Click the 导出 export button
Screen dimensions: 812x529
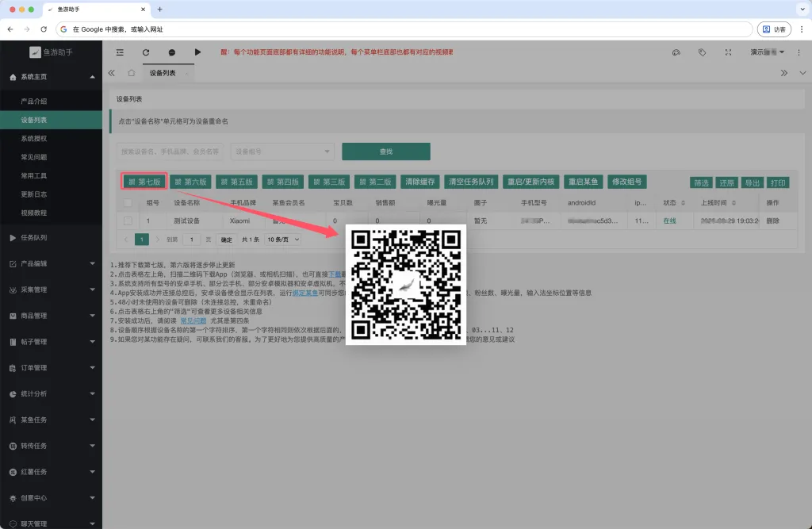coord(752,183)
